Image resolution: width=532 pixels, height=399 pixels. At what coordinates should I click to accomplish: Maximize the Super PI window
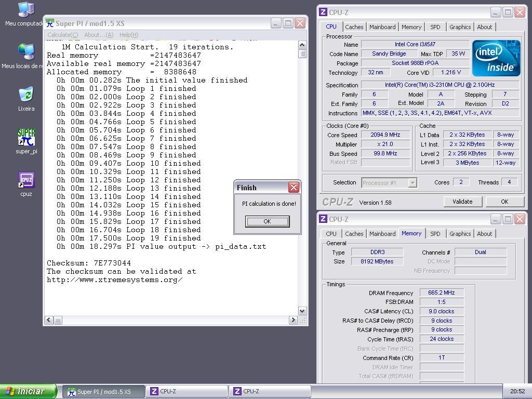[288, 23]
